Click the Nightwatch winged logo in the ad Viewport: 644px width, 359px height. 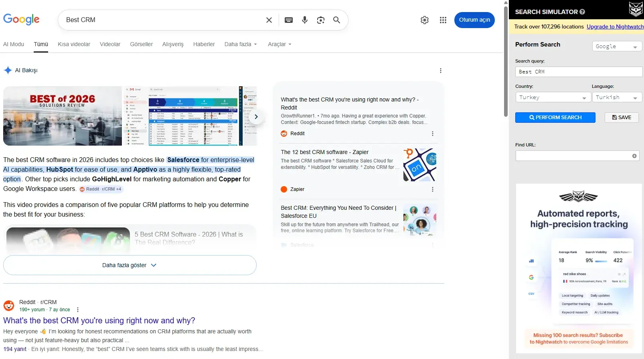[x=578, y=197]
